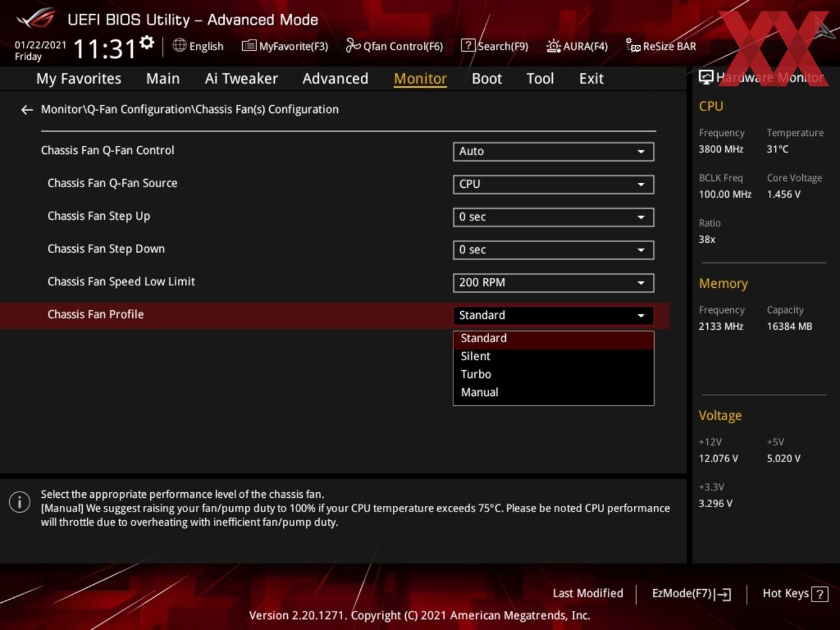Click Ratio value 38x

click(x=707, y=239)
